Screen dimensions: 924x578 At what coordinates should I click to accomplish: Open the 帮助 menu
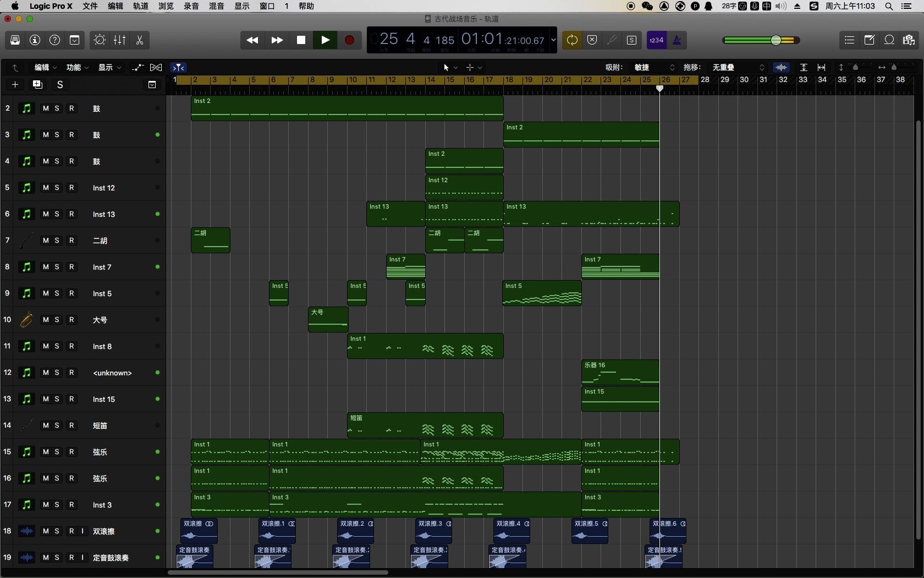click(306, 6)
